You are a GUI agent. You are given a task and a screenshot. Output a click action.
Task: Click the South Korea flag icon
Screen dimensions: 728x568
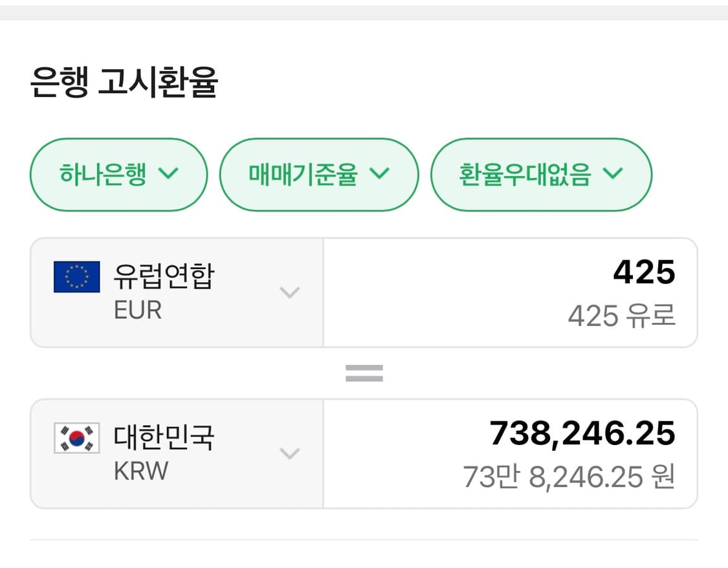point(76,438)
